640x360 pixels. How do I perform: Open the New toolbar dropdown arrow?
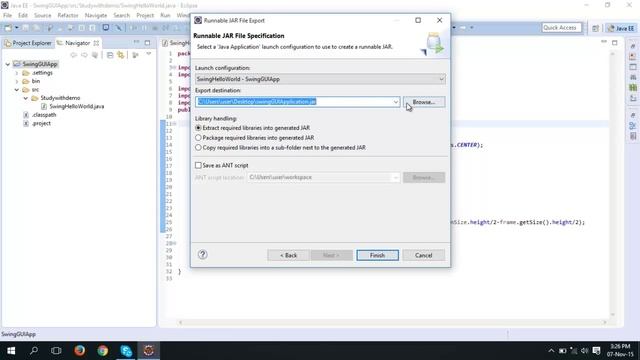pyautogui.click(x=17, y=28)
